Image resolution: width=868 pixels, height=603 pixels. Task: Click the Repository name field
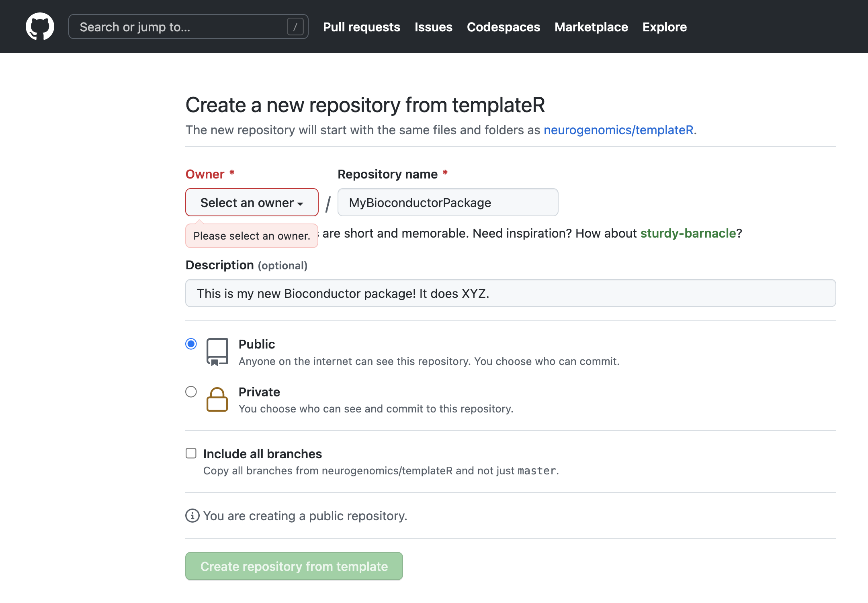448,202
